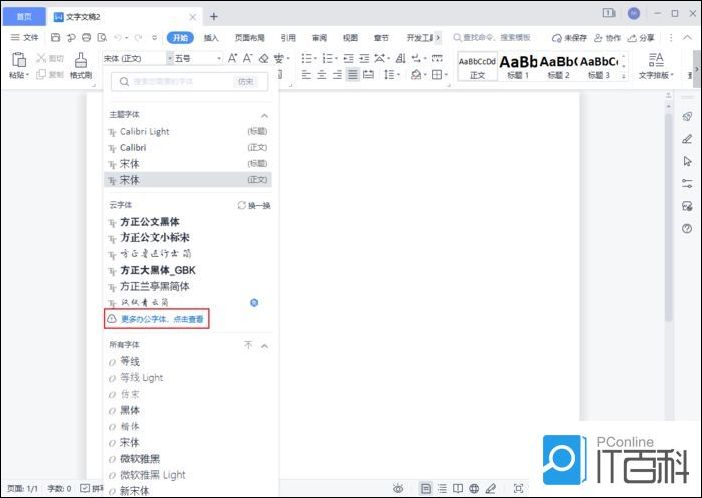Click the 分享 share button
Screen dimensions: 702x498
pyautogui.click(x=641, y=38)
